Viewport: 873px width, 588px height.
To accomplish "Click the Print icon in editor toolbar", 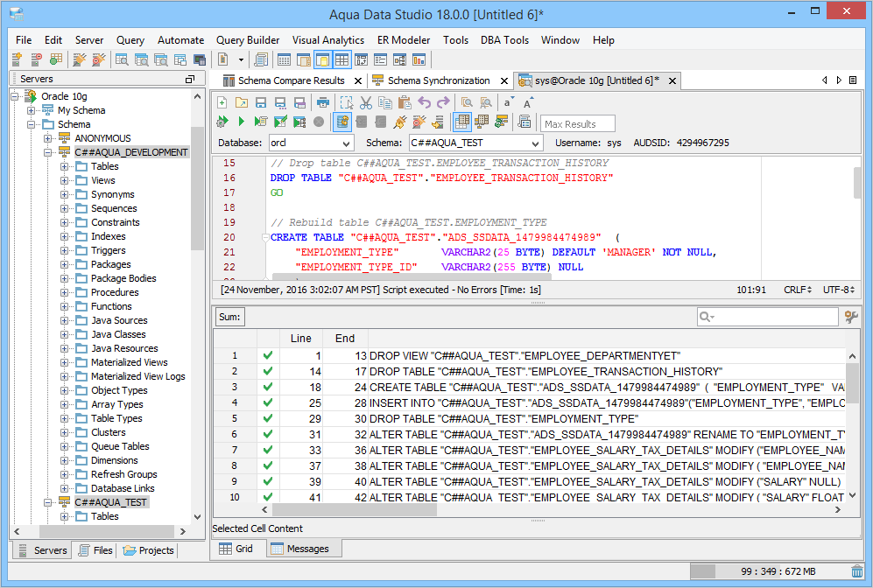I will (323, 102).
